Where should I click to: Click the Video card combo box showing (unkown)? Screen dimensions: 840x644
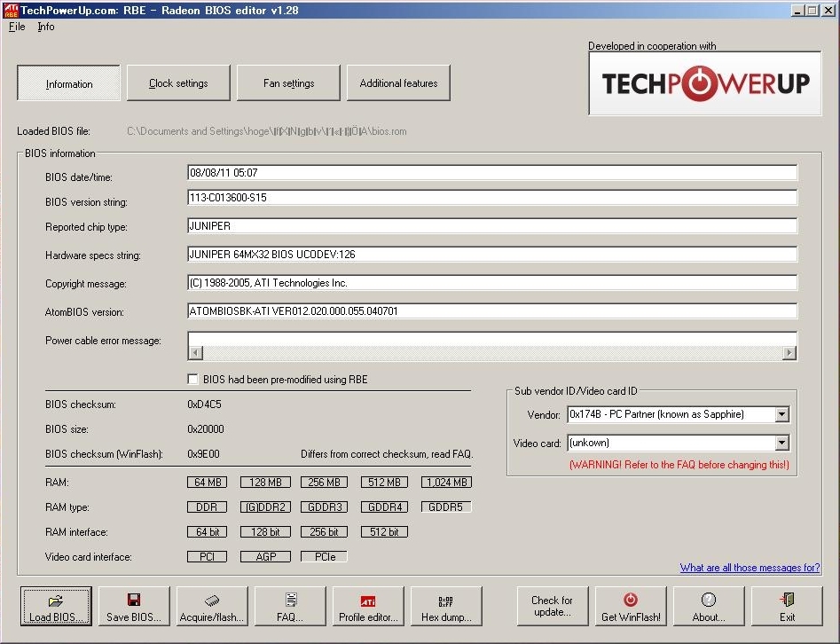pyautogui.click(x=679, y=443)
